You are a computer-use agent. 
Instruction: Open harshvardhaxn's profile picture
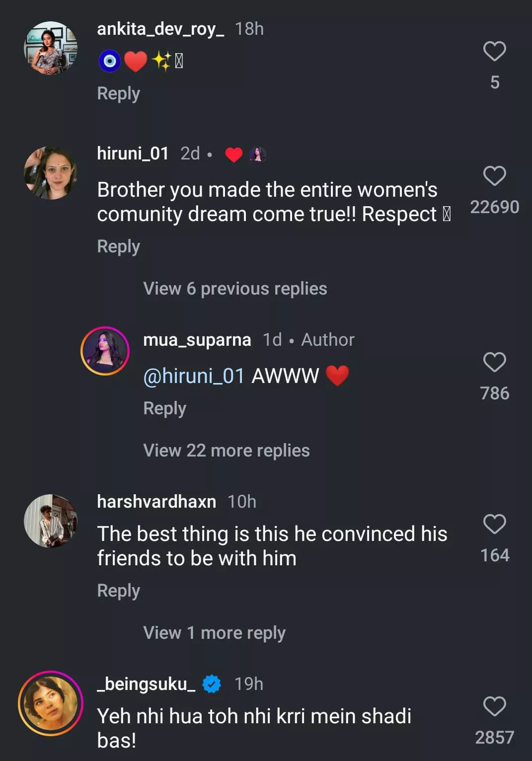tap(51, 521)
